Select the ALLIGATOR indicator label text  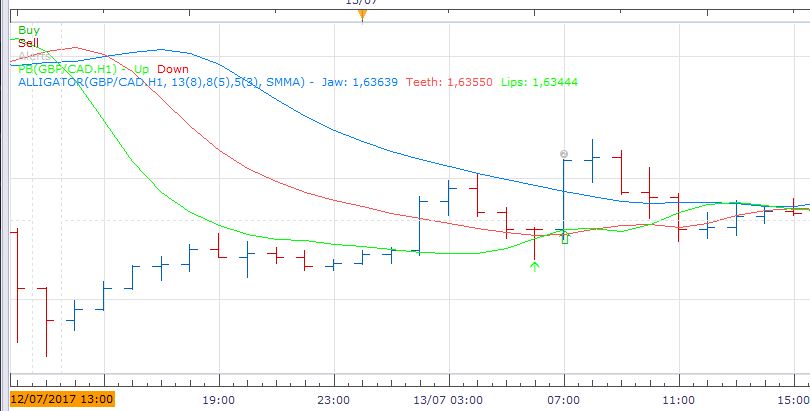[163, 82]
